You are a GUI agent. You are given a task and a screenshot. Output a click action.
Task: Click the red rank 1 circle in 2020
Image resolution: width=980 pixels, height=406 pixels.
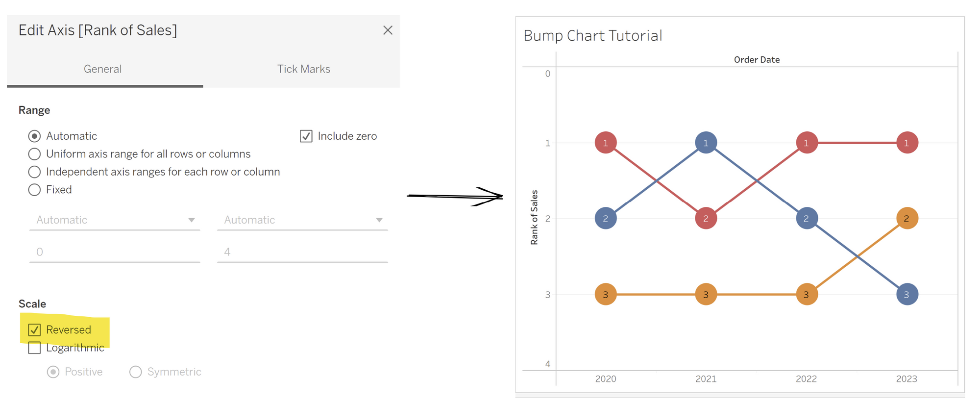tap(606, 143)
